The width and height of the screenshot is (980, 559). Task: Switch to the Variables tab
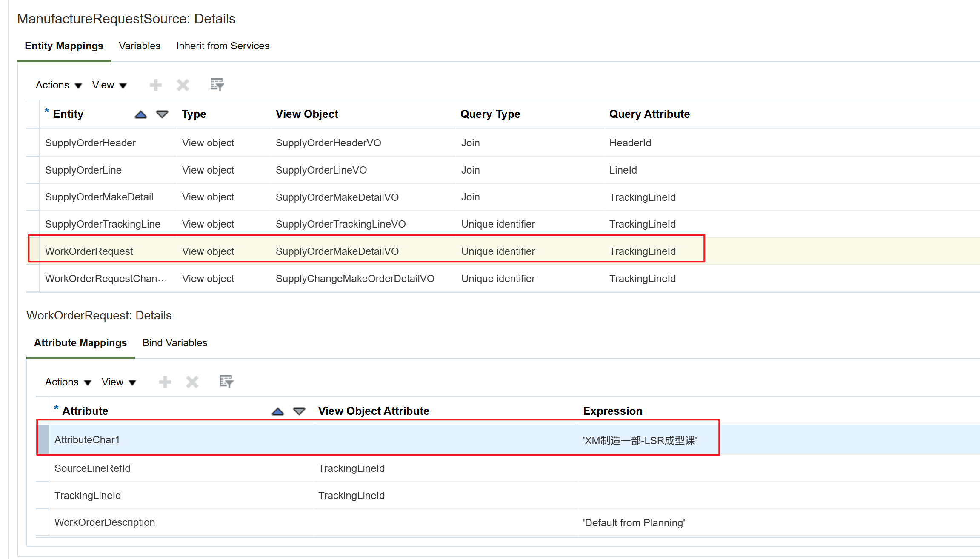pos(140,46)
